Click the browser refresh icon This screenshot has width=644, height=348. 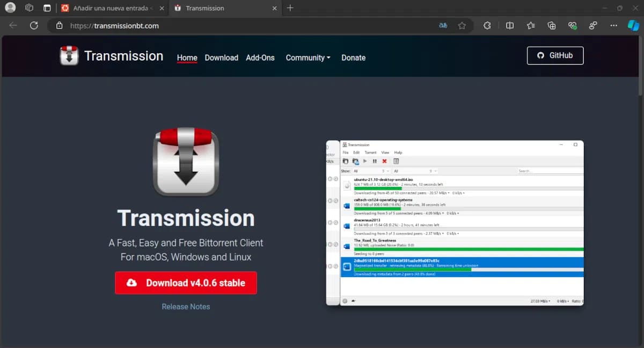(x=34, y=25)
